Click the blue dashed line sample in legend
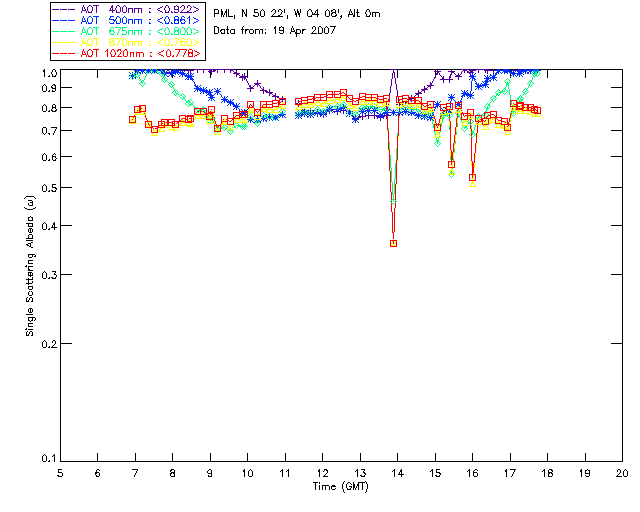The image size is (640, 512). click(x=64, y=20)
